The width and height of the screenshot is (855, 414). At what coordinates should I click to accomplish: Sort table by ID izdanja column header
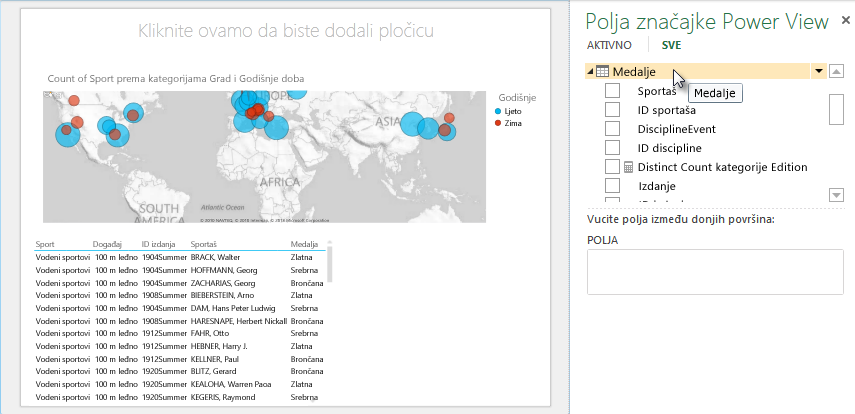(159, 244)
